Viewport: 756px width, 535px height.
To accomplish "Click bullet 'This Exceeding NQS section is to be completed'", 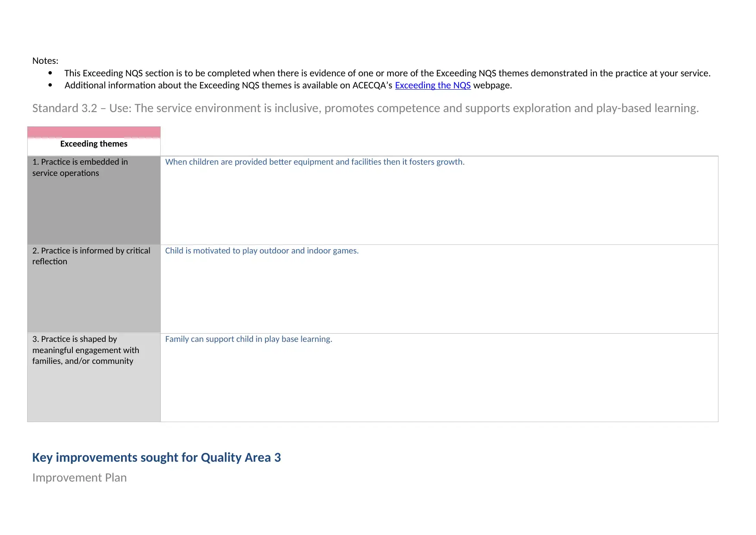I will point(387,73).
